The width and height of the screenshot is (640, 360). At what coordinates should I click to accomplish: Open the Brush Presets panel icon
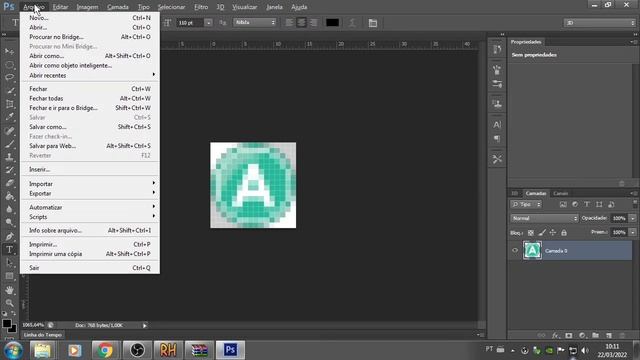click(497, 84)
